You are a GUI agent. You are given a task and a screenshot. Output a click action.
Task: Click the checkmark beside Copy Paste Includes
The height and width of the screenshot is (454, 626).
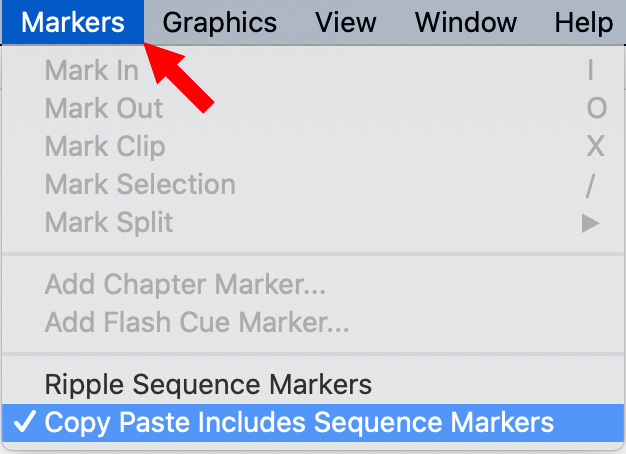(22, 422)
